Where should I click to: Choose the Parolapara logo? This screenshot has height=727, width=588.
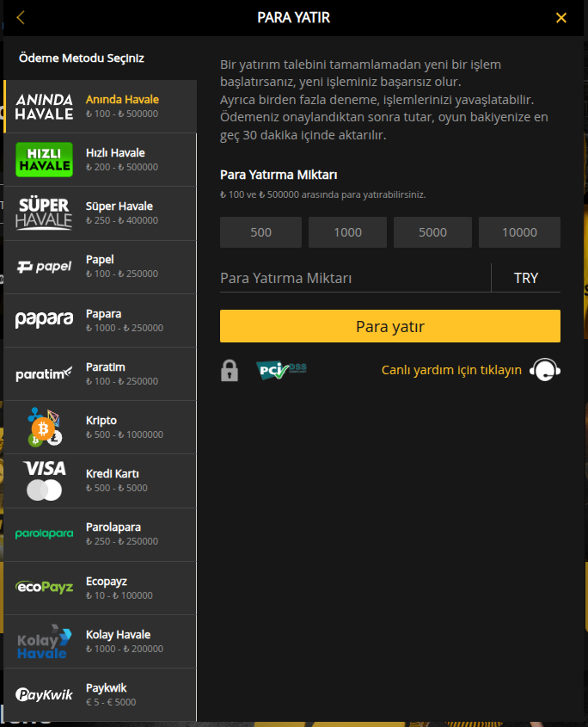tap(44, 533)
